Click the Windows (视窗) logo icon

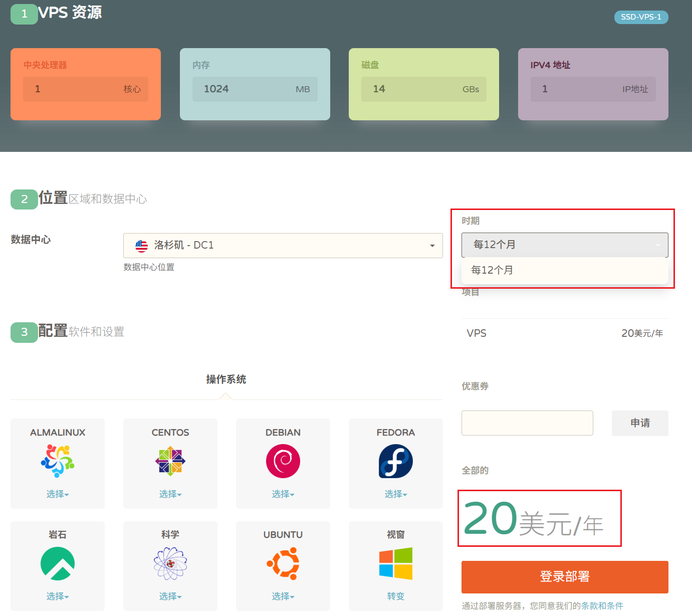click(x=396, y=563)
